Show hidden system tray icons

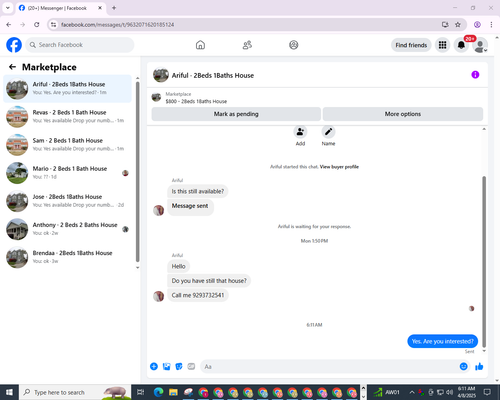[x=412, y=392]
